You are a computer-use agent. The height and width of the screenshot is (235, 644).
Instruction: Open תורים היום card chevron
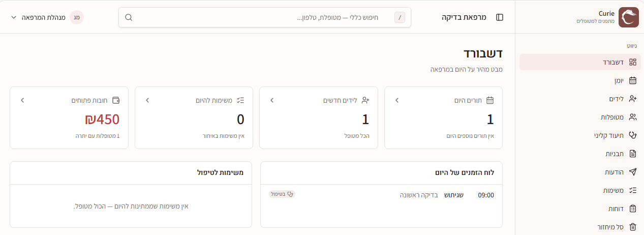click(397, 100)
